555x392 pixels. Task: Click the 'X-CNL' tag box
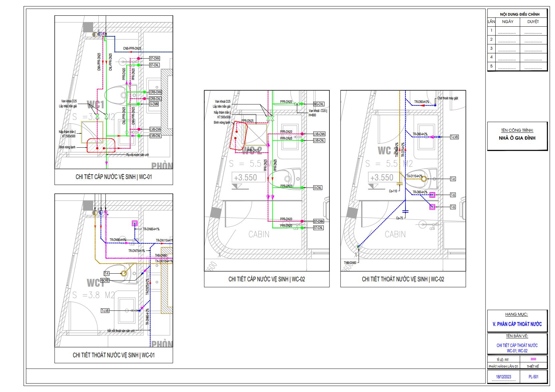(318, 188)
